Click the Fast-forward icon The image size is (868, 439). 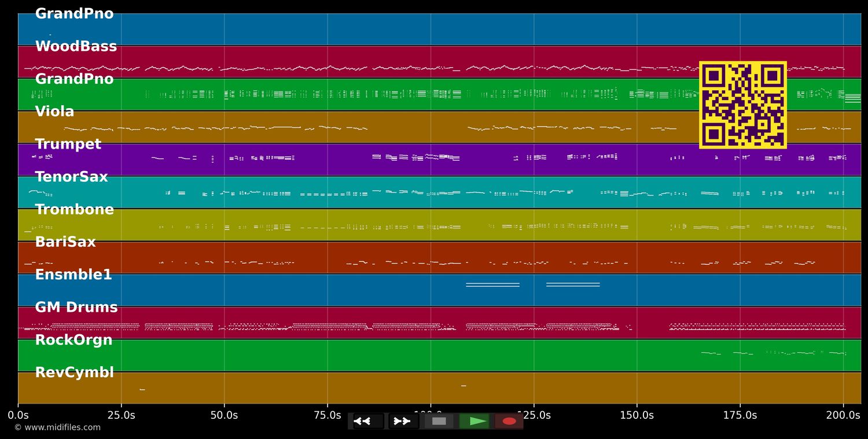coord(402,420)
